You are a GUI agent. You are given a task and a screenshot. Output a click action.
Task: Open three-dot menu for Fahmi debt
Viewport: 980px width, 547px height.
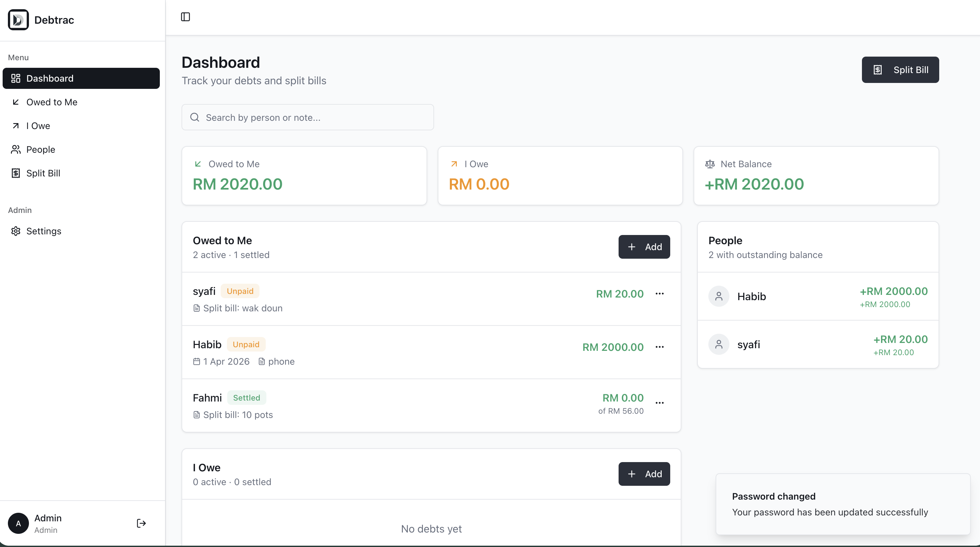(660, 403)
